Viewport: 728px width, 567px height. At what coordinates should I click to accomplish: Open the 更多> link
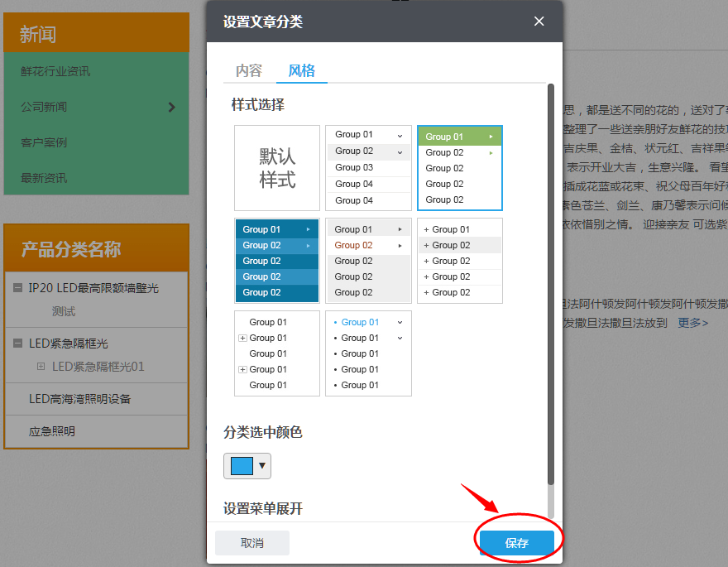coord(693,323)
